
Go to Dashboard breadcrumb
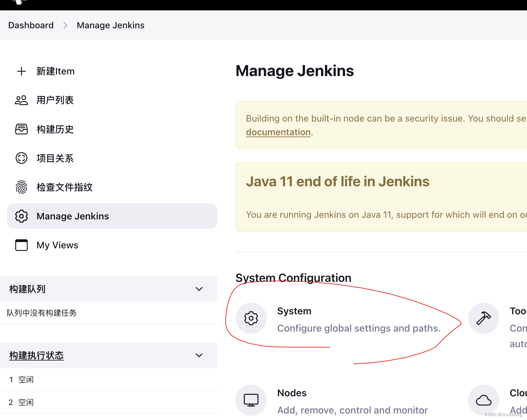tap(31, 25)
